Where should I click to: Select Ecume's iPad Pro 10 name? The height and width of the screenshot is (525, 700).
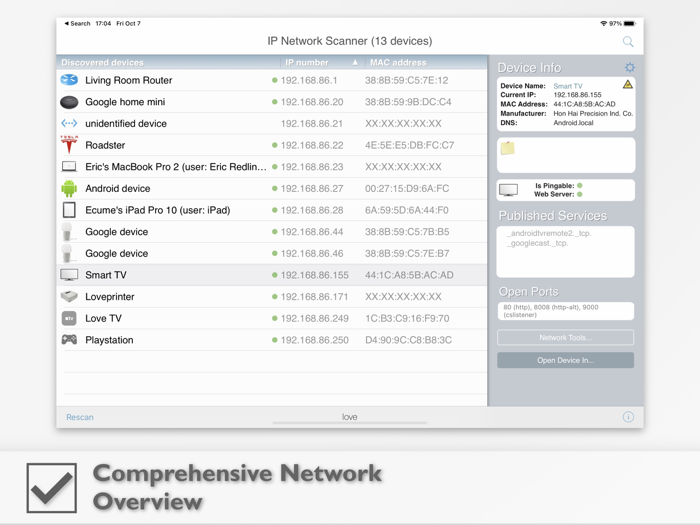pos(158,210)
